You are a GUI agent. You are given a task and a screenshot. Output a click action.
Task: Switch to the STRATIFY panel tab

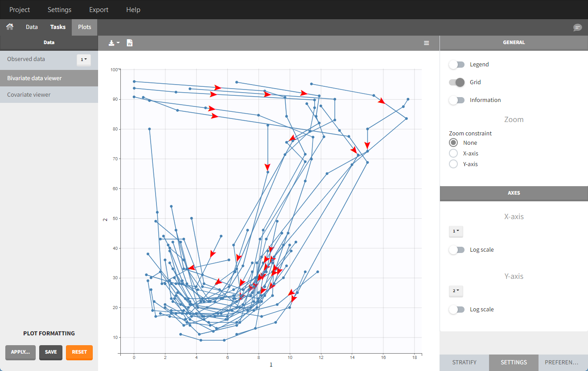pos(464,363)
